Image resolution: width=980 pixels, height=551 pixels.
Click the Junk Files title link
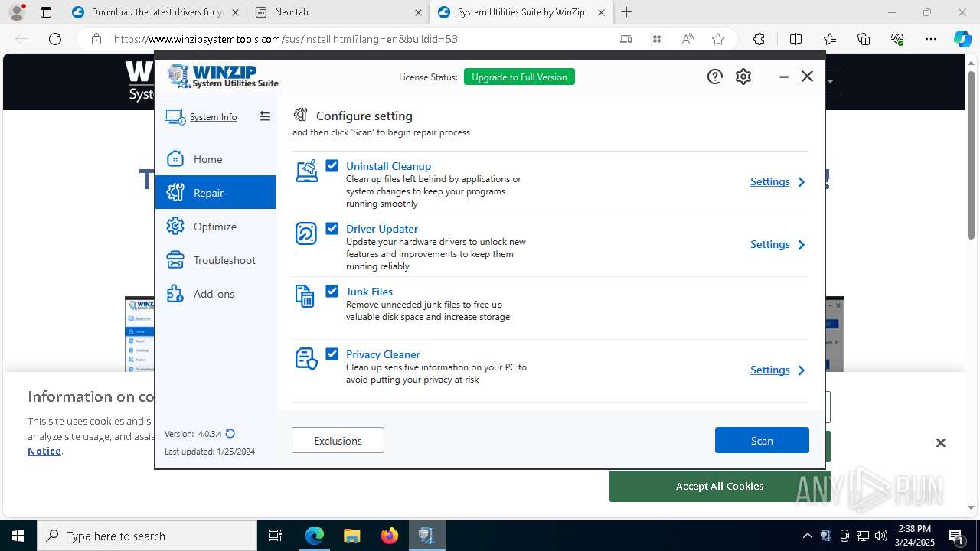pos(369,291)
